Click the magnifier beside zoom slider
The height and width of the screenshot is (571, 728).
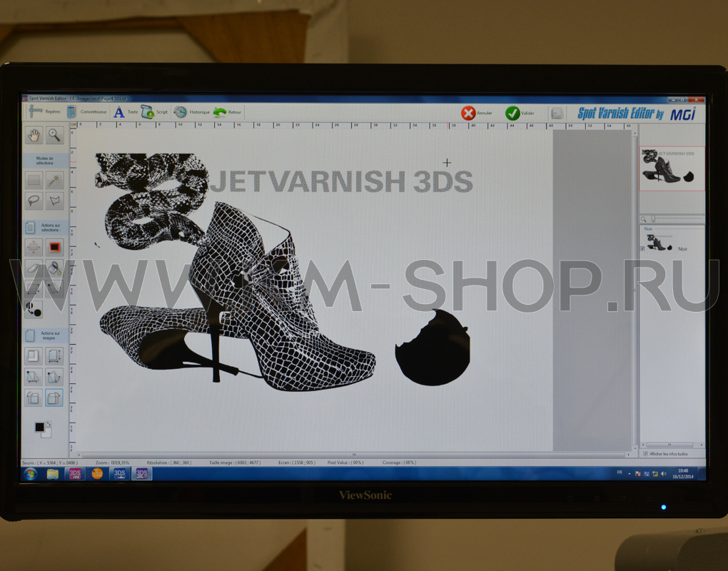tap(644, 218)
